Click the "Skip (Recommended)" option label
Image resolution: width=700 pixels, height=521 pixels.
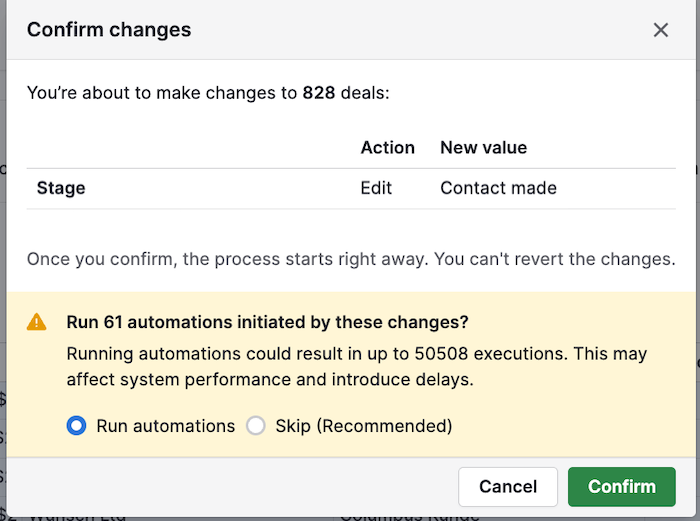(x=364, y=426)
